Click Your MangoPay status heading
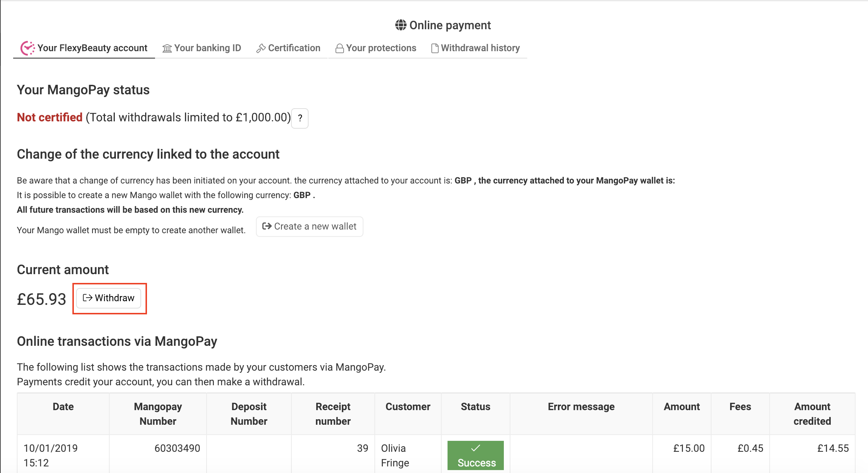This screenshot has width=868, height=473. click(x=83, y=90)
